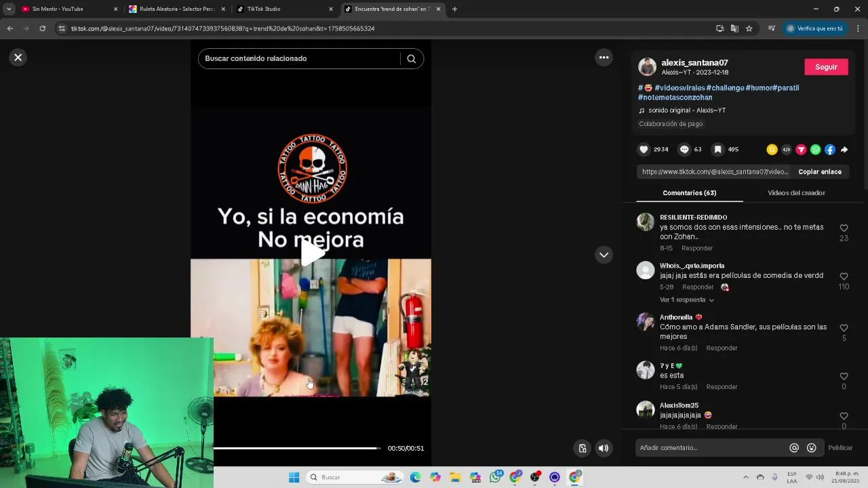Click the search magnifier in related content bar
Image resolution: width=868 pixels, height=488 pixels.
click(411, 58)
